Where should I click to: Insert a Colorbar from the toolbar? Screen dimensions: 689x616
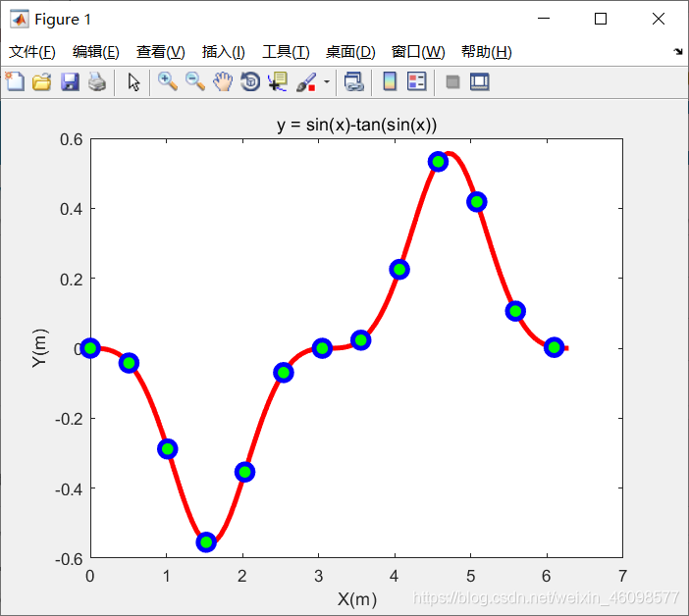[x=390, y=81]
